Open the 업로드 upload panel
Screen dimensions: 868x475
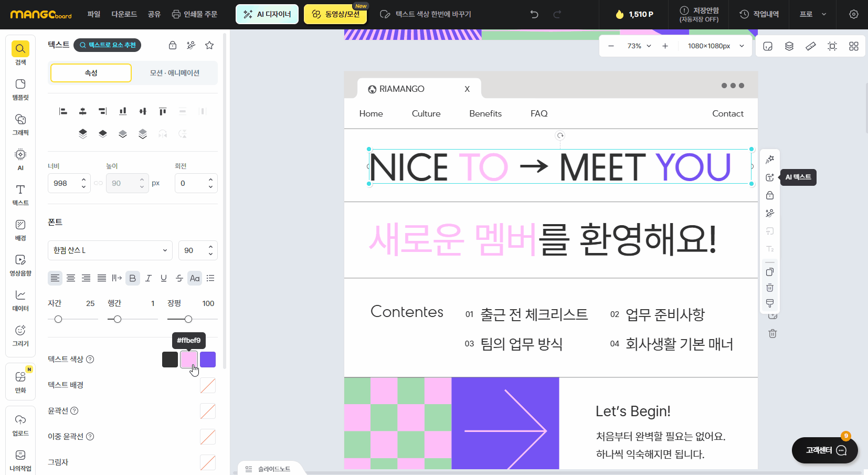coord(20,425)
